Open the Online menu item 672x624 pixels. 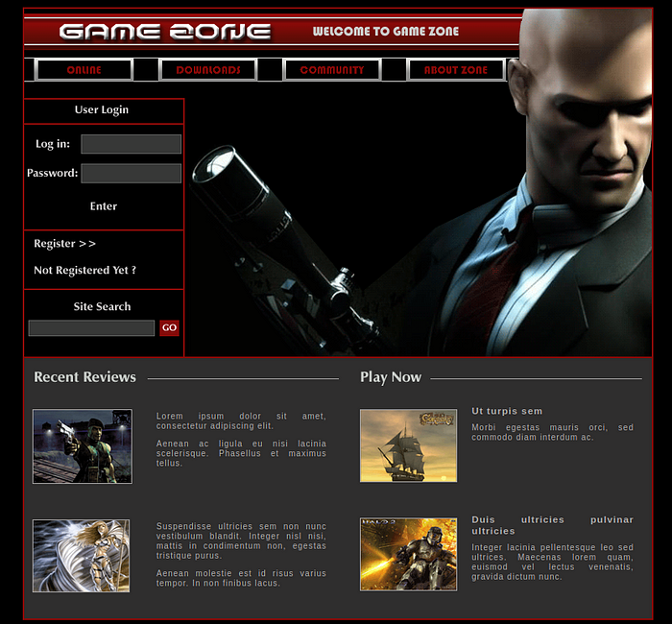[x=84, y=69]
